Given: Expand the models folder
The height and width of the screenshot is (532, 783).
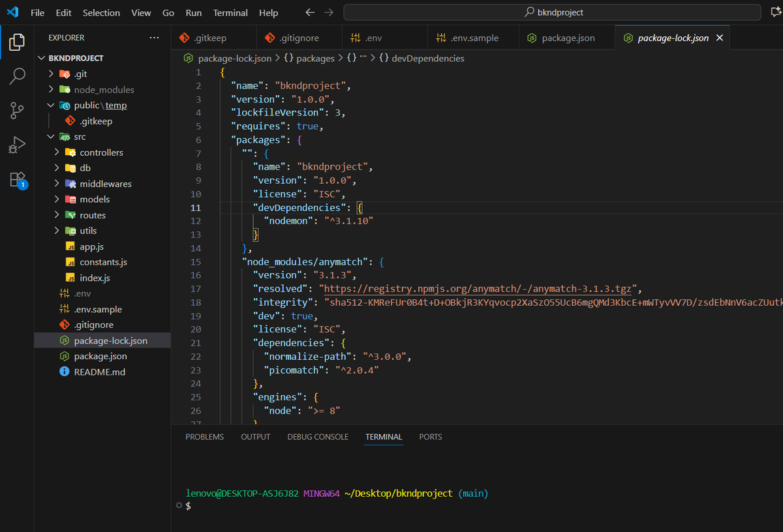Looking at the screenshot, I should (57, 199).
